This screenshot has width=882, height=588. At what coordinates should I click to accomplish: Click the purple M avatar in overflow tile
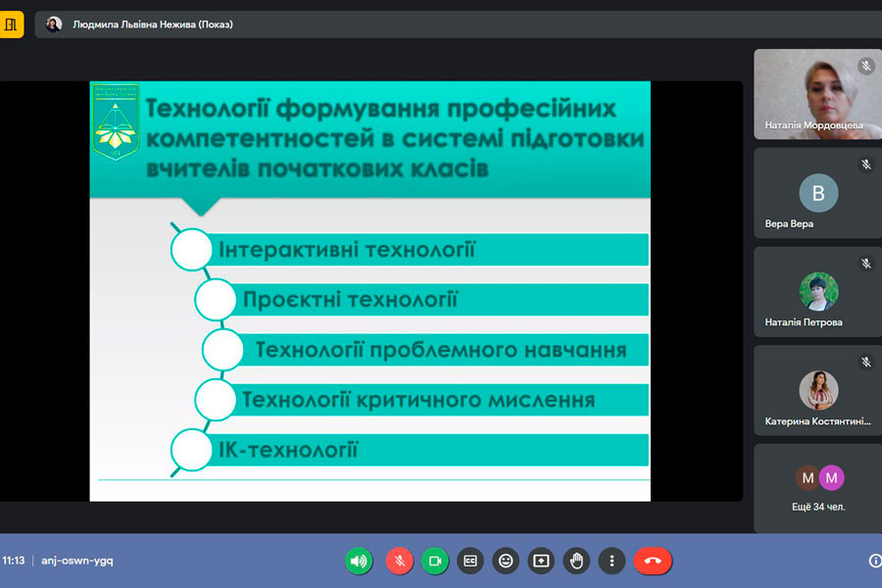832,478
